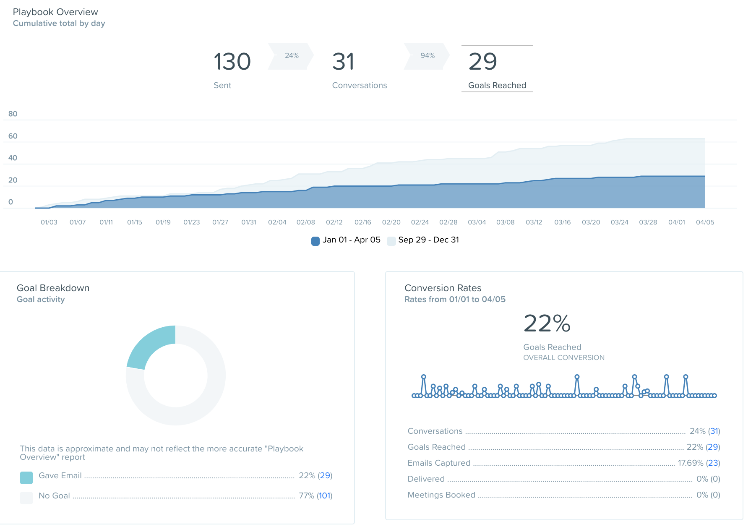Open the 23 link in Emails Captured row
The image size is (756, 532).
click(713, 463)
